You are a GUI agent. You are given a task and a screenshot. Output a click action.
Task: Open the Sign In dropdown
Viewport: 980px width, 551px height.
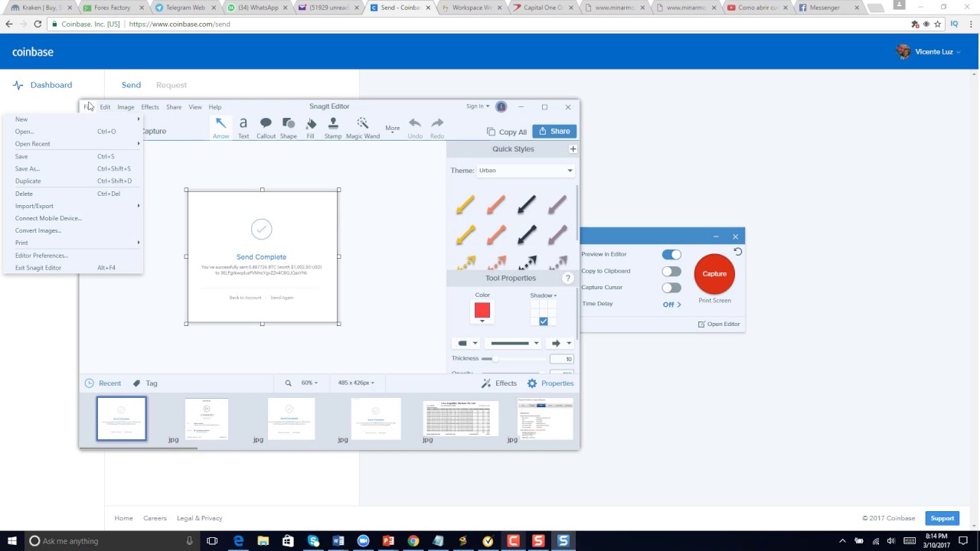pos(478,106)
